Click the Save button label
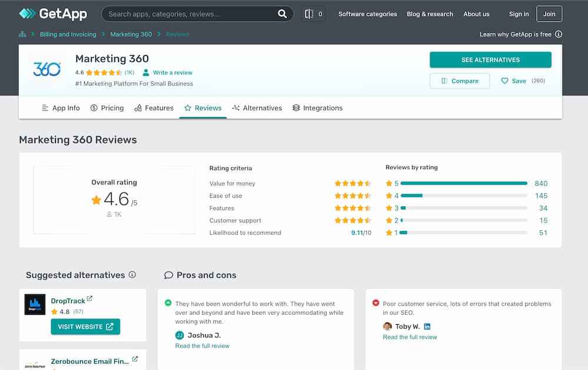The width and height of the screenshot is (588, 370). (519, 81)
